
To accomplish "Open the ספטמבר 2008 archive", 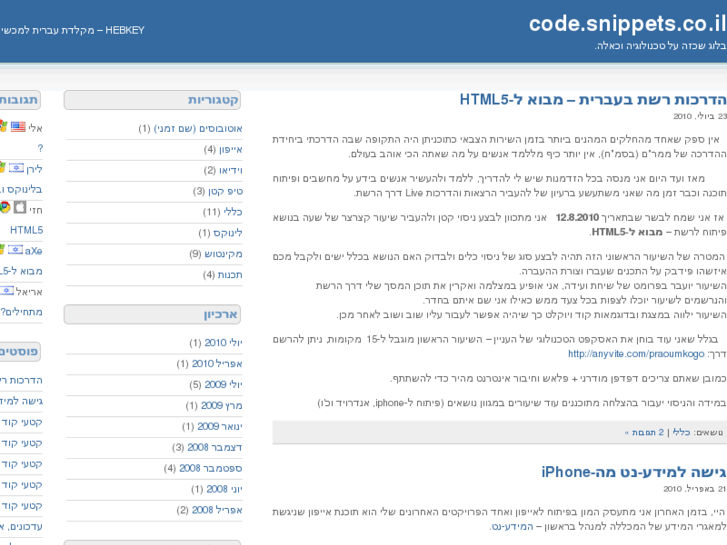I will tap(210, 468).
